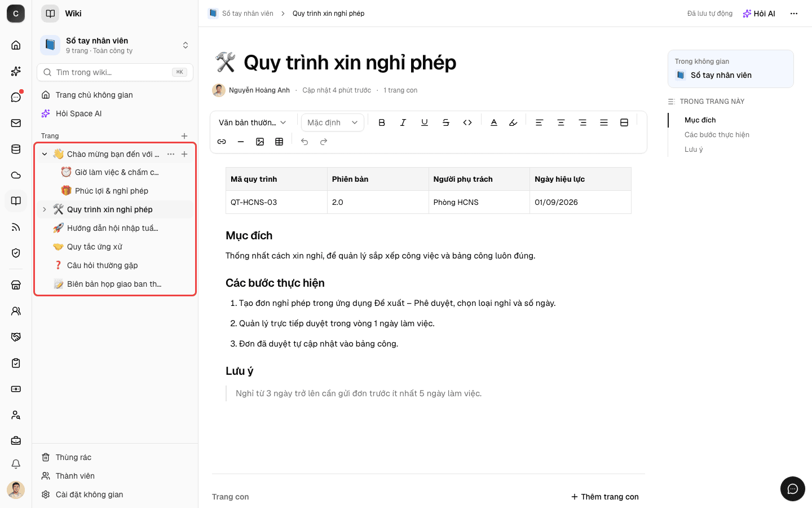This screenshot has height=508, width=812.
Task: Add a hyperlink using the link icon
Action: [x=222, y=142]
